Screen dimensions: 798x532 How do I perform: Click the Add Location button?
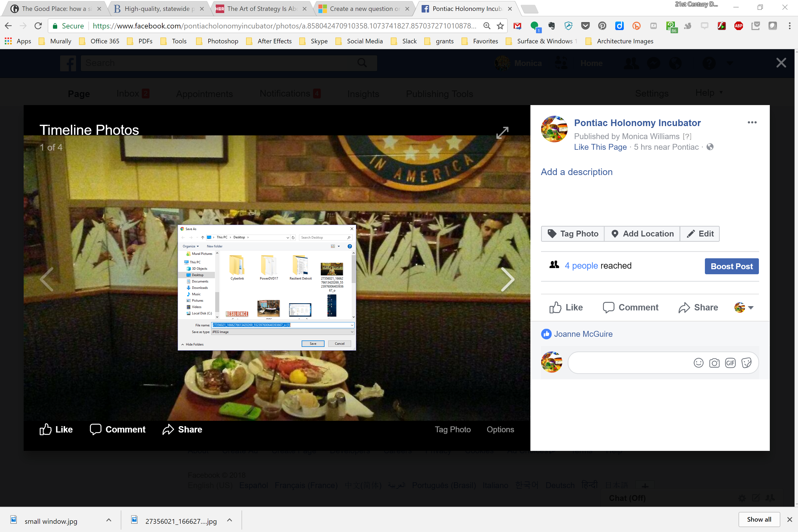tap(642, 234)
